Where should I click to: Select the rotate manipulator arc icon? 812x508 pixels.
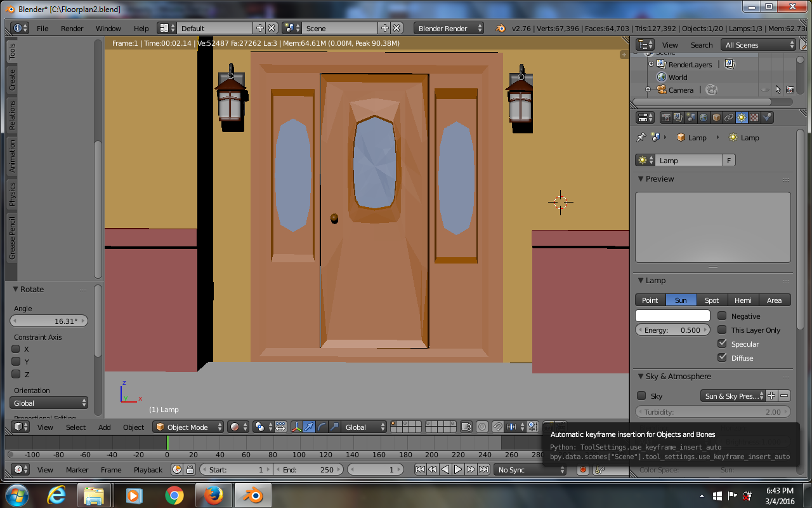pos(322,427)
